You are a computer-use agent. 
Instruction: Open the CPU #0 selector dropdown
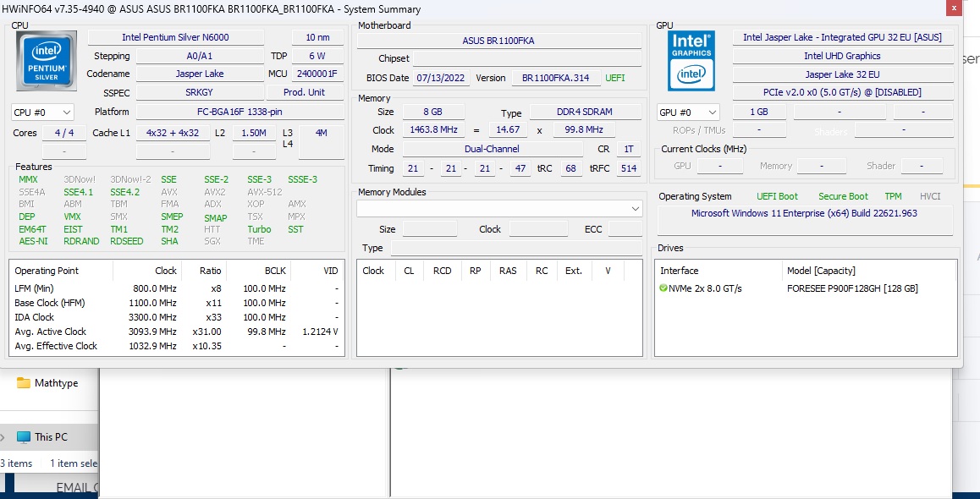pyautogui.click(x=42, y=112)
